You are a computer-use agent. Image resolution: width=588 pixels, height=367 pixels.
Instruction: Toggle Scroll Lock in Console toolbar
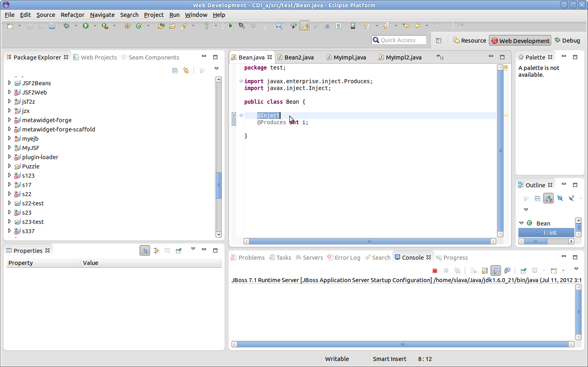point(485,271)
